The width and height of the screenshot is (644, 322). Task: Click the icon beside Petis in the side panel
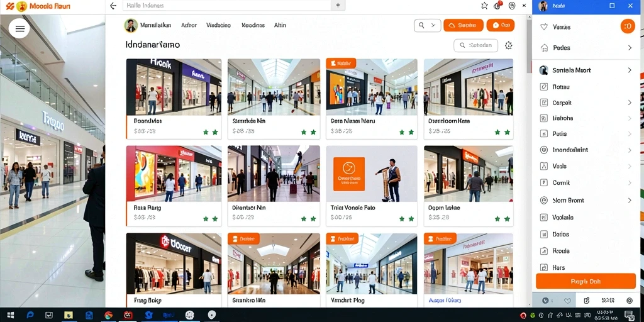click(x=544, y=134)
